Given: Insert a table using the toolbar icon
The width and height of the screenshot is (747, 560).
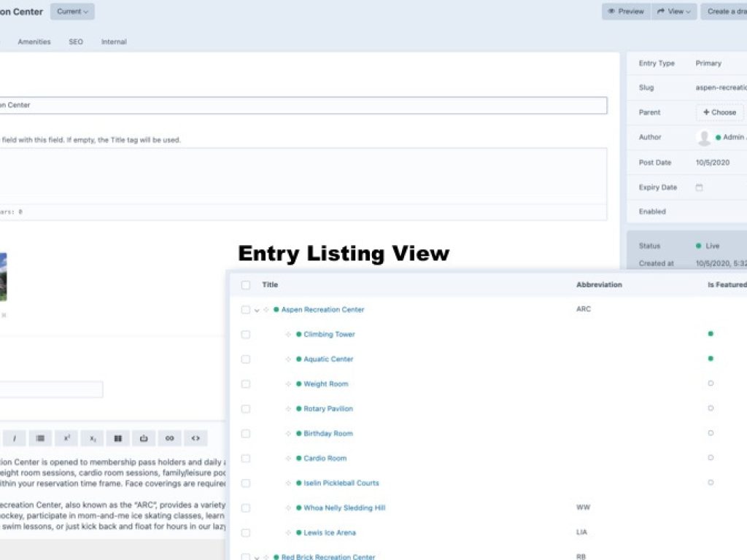Looking at the screenshot, I should tap(118, 438).
